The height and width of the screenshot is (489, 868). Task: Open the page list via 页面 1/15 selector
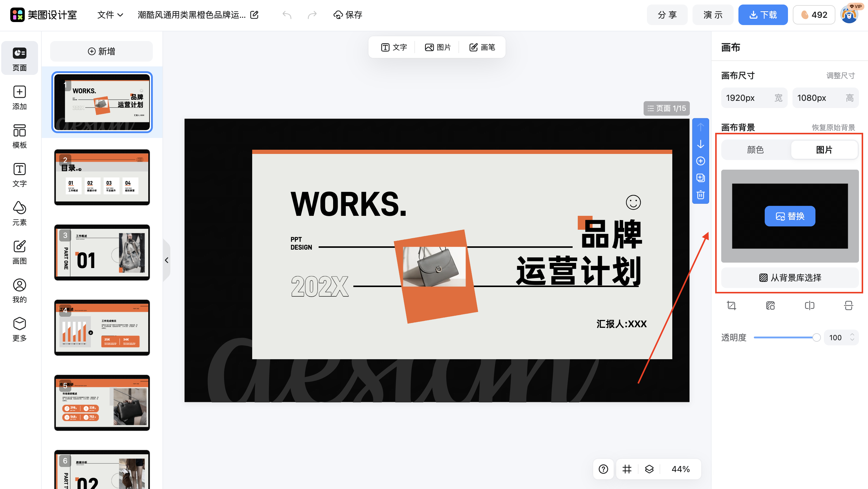pos(666,108)
